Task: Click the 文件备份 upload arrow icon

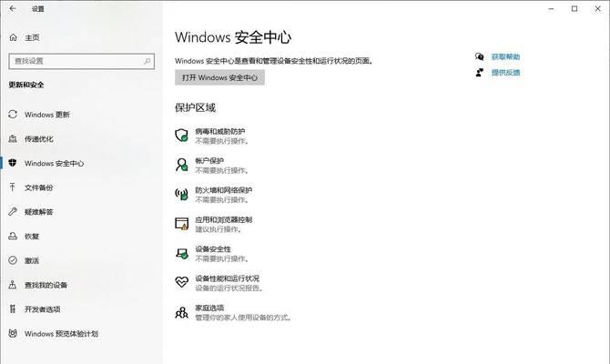Action: tap(13, 187)
